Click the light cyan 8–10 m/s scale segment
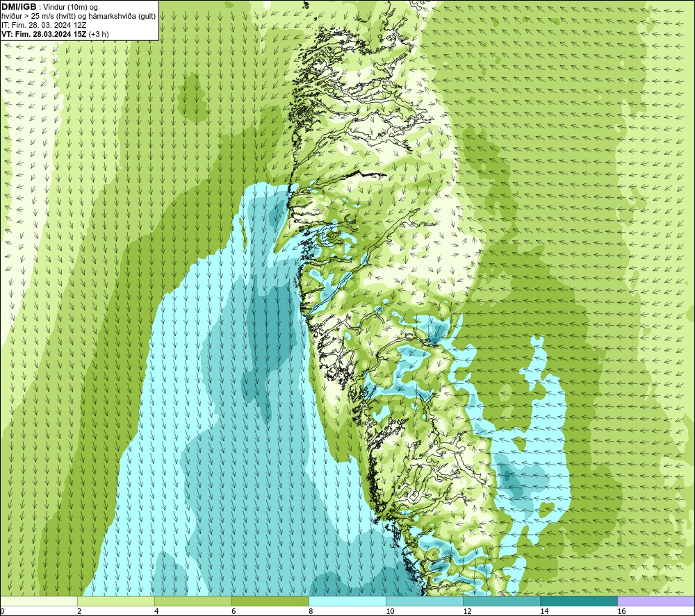695x616 pixels. 347,601
